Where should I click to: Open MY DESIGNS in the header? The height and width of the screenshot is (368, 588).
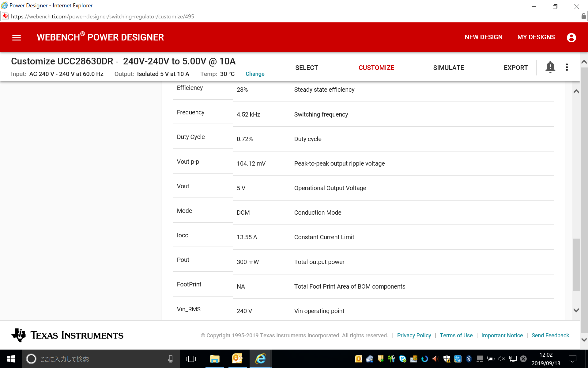536,37
